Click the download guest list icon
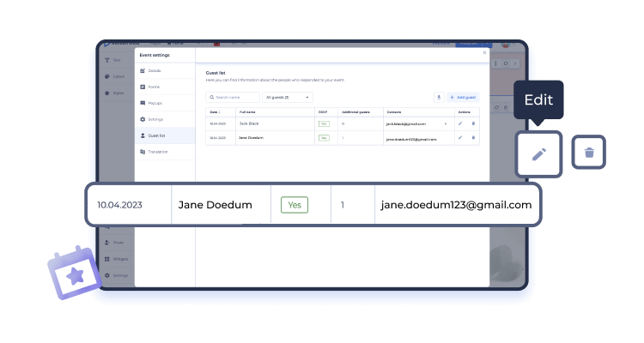Screen dimensions: 644x343 (439, 98)
